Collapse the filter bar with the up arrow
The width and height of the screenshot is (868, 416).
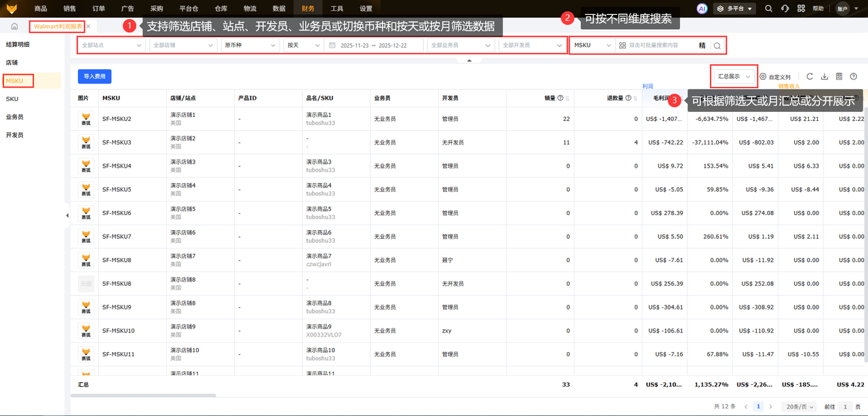(x=469, y=60)
